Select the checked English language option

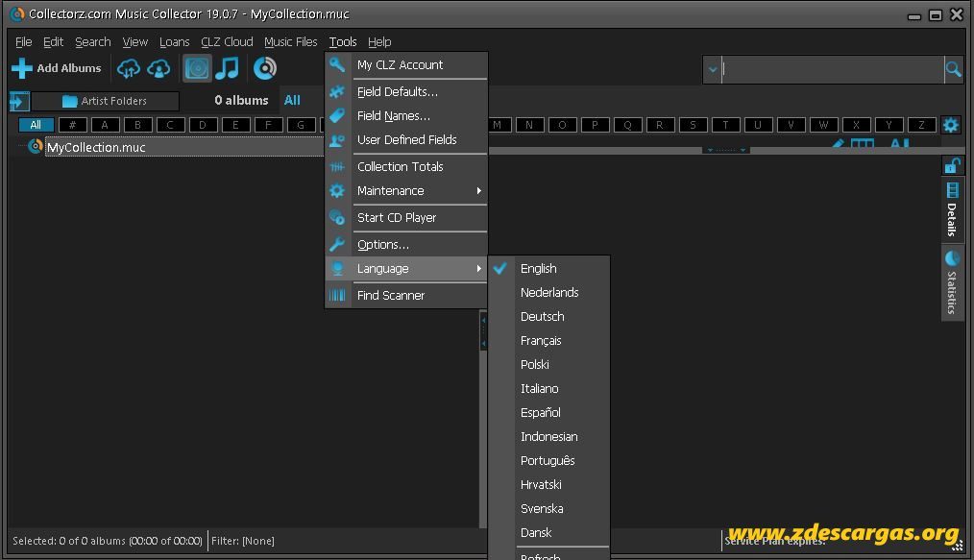549,269
